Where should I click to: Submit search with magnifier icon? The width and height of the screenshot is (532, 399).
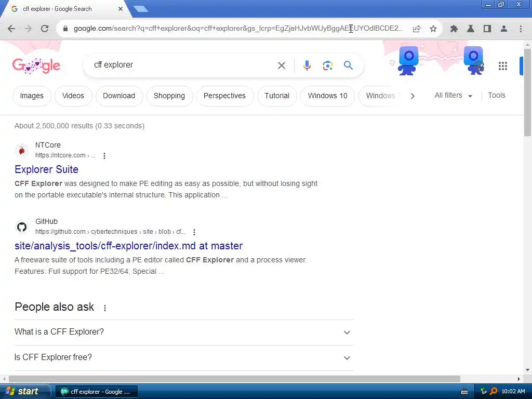coord(348,65)
